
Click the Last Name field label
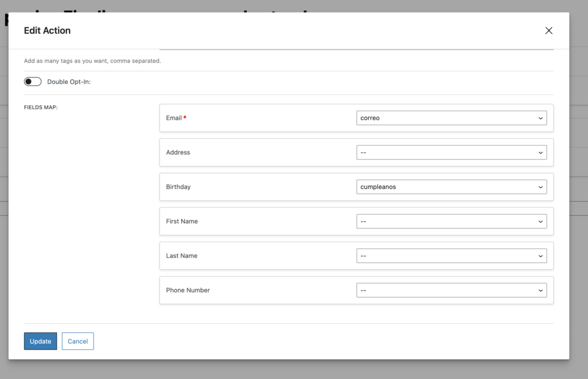181,256
